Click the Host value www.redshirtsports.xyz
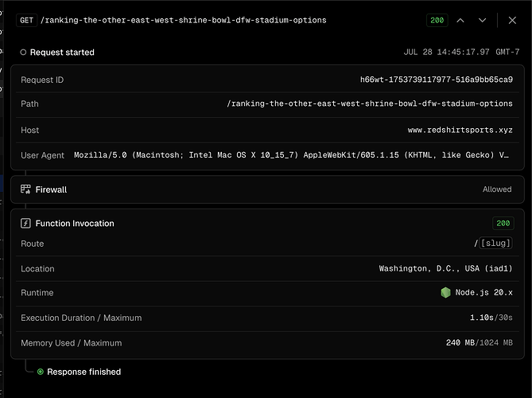The height and width of the screenshot is (398, 532). click(x=460, y=130)
